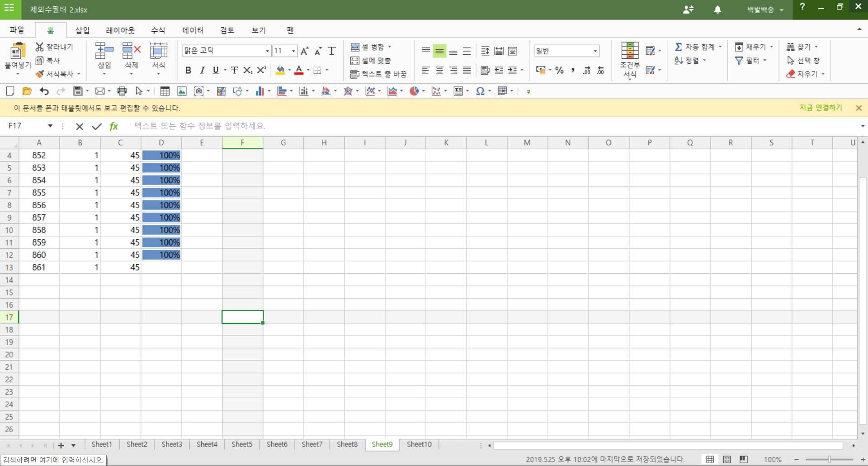Click the percent style icon
This screenshot has width=868, height=466.
[560, 70]
